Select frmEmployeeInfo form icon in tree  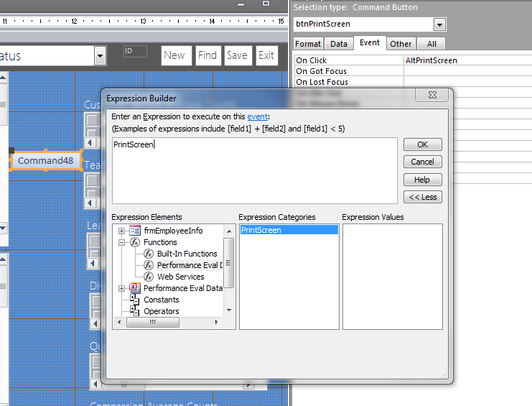(135, 231)
